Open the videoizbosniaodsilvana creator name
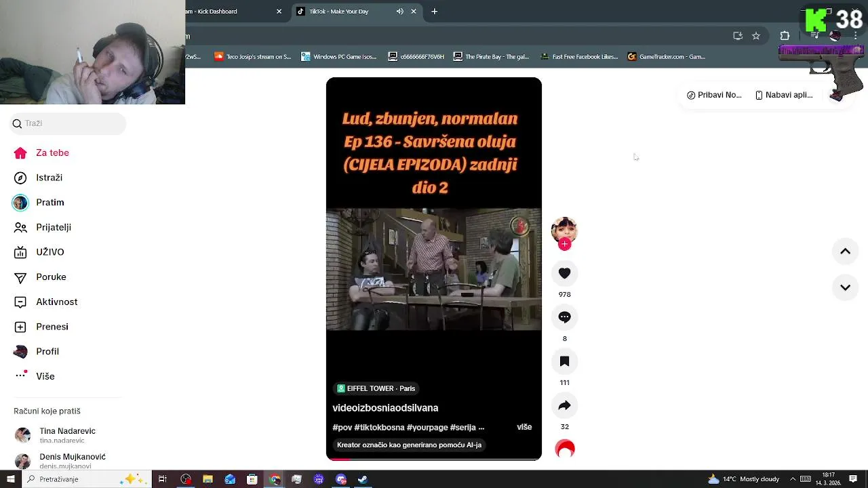 (x=385, y=408)
